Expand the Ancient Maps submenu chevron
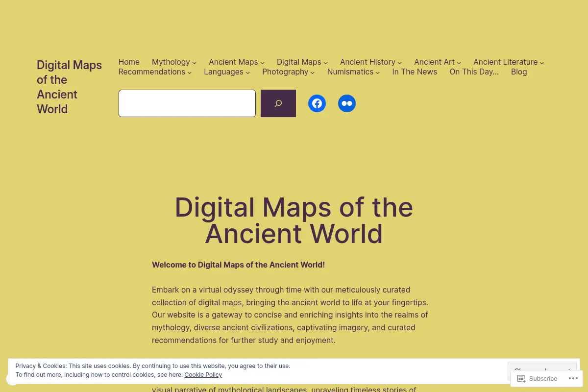Screen dimensions: 588x392 click(262, 63)
